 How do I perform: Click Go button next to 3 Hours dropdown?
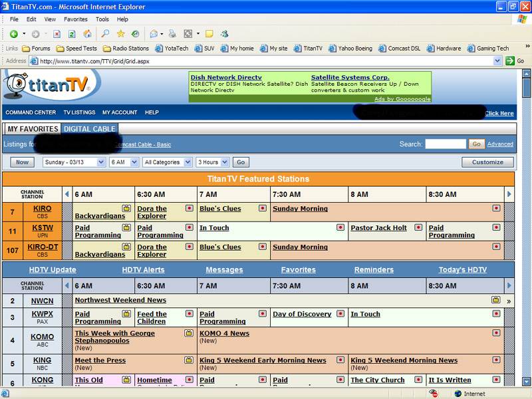tap(241, 162)
